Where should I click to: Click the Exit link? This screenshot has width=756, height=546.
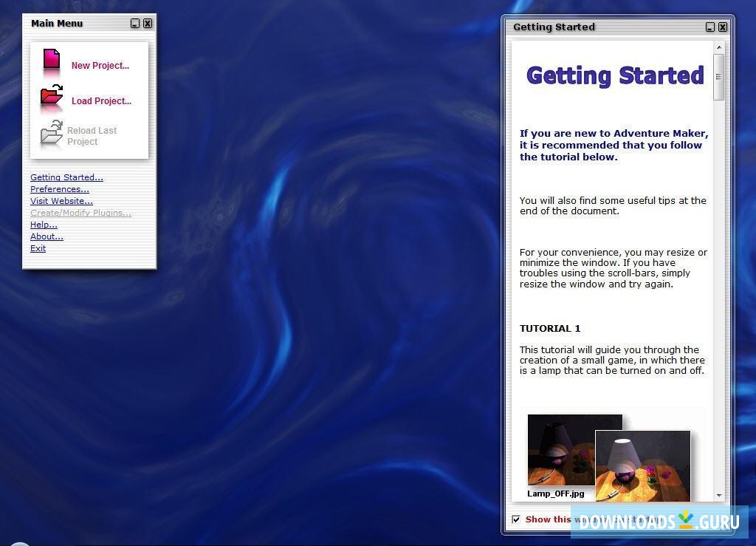[x=38, y=248]
